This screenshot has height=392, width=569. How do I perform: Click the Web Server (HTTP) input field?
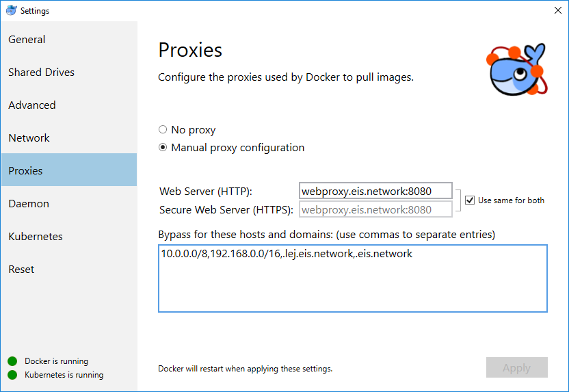pos(375,192)
